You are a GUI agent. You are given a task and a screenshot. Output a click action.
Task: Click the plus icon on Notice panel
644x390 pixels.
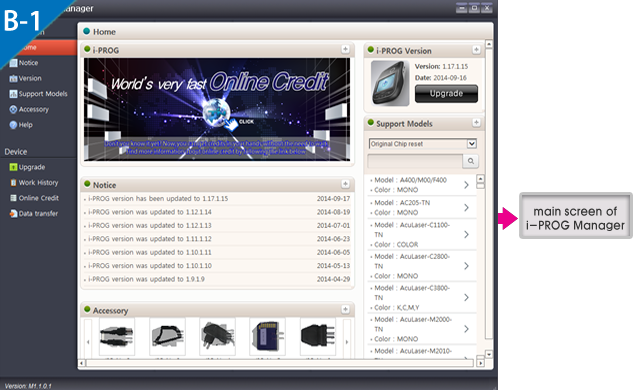point(345,184)
